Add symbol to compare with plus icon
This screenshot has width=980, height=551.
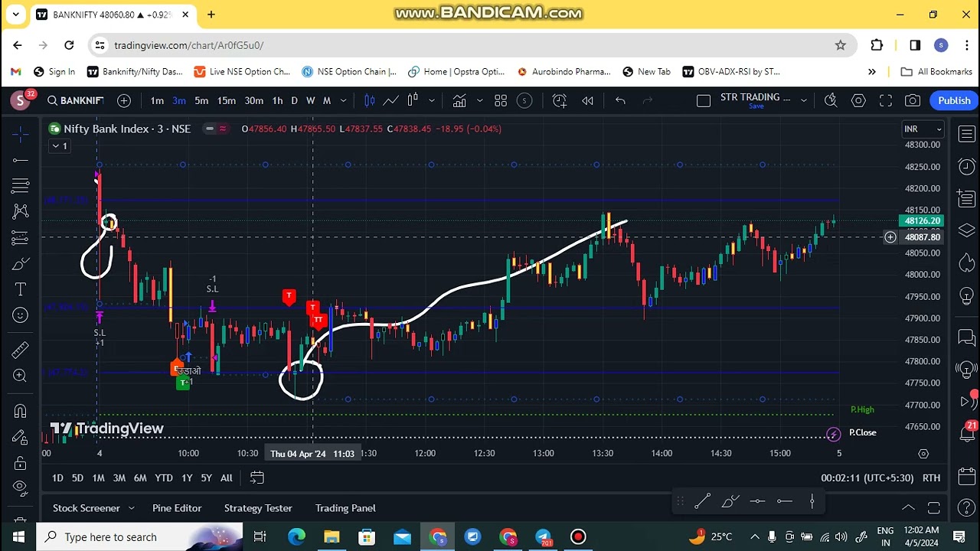tap(124, 100)
